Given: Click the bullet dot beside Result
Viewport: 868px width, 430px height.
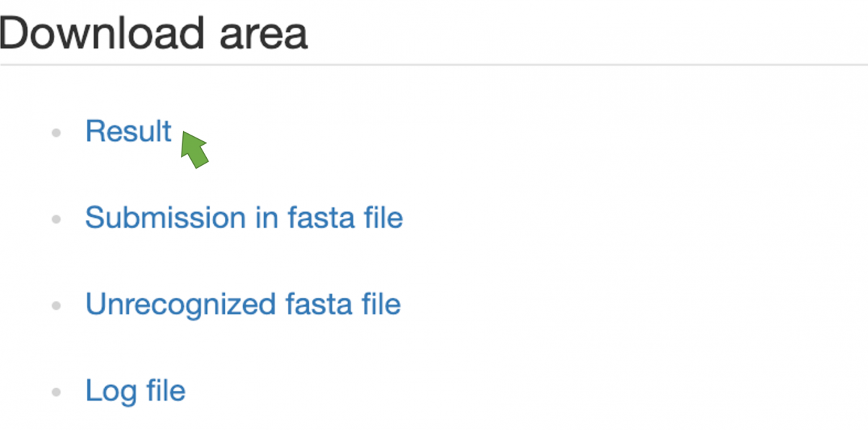Looking at the screenshot, I should (x=56, y=133).
